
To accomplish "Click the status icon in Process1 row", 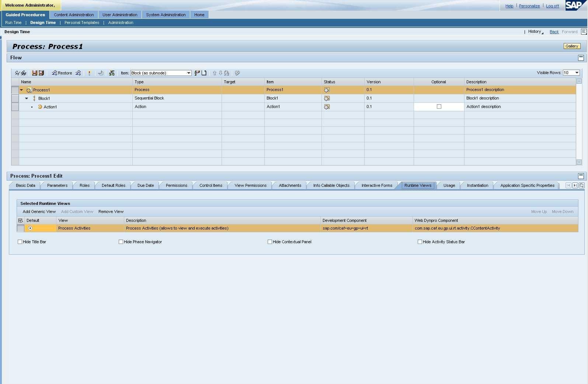I will (x=327, y=90).
